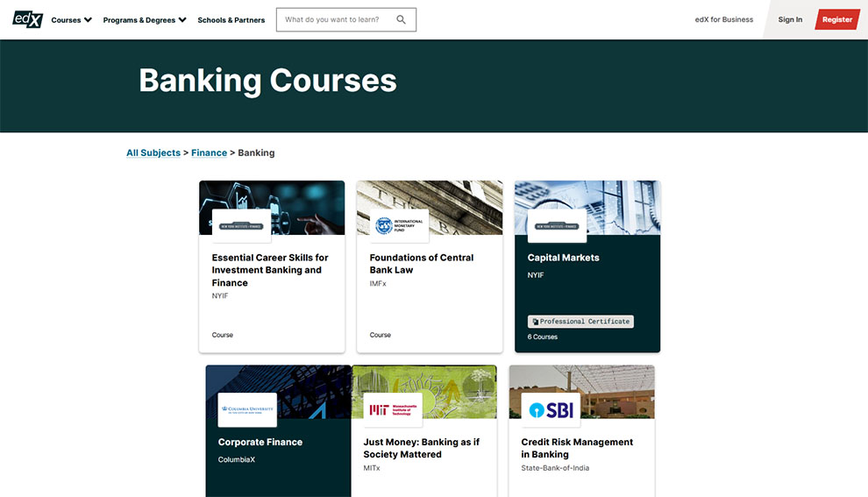This screenshot has width=868, height=497.
Task: Click the Sign In button
Action: pos(790,19)
